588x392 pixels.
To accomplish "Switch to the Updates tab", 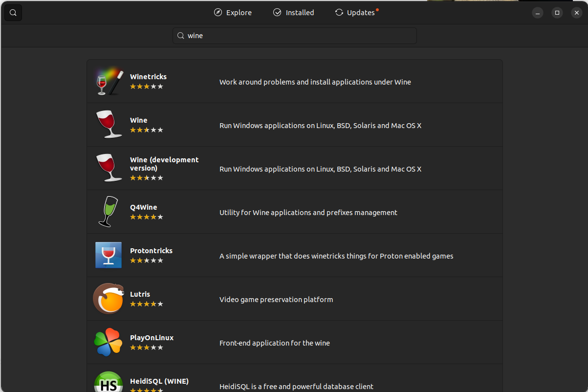I will tap(356, 13).
